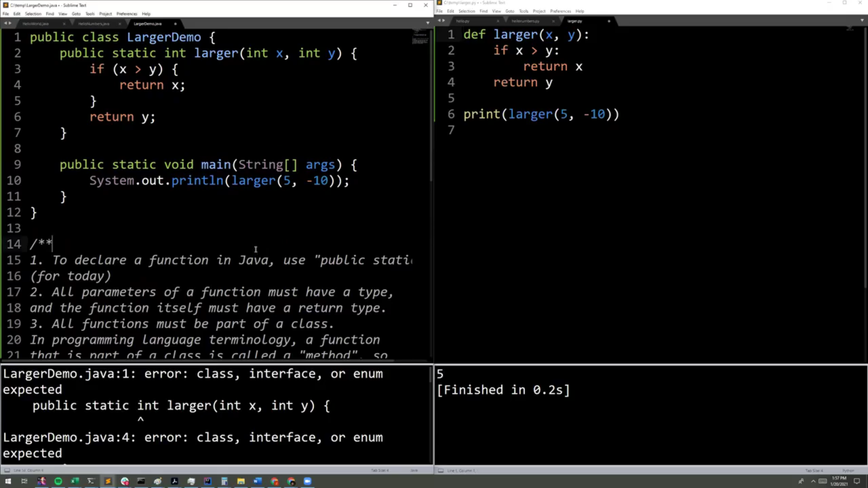Open Goto menu in Python window
The width and height of the screenshot is (868, 488).
[509, 11]
